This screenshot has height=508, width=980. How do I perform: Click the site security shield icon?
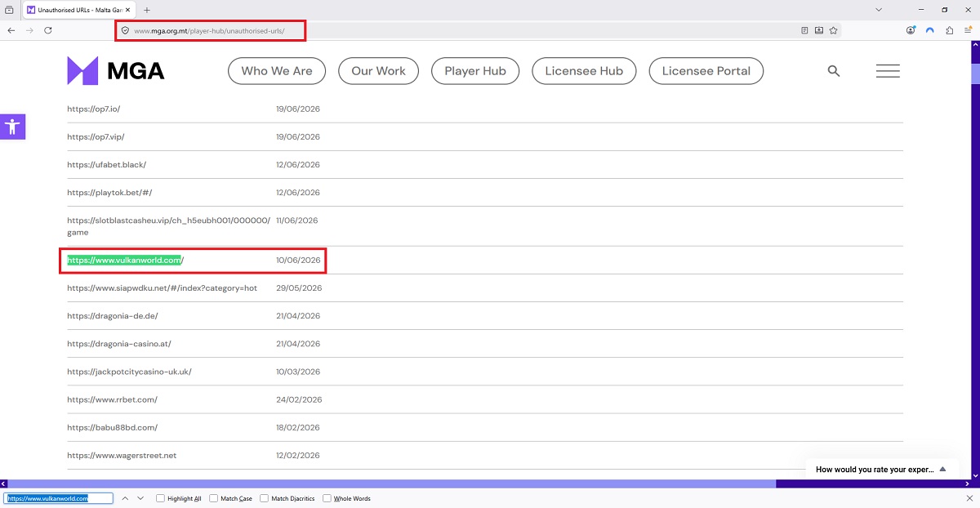(x=125, y=30)
